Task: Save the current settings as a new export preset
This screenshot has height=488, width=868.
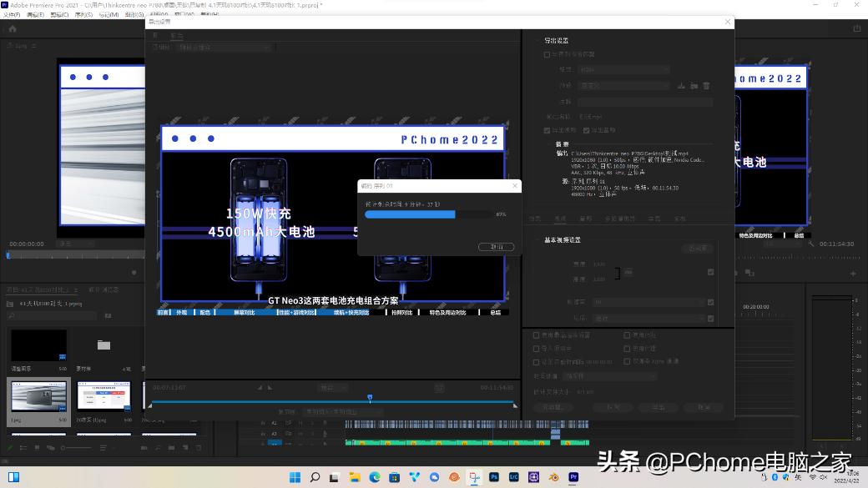Action: coord(681,85)
